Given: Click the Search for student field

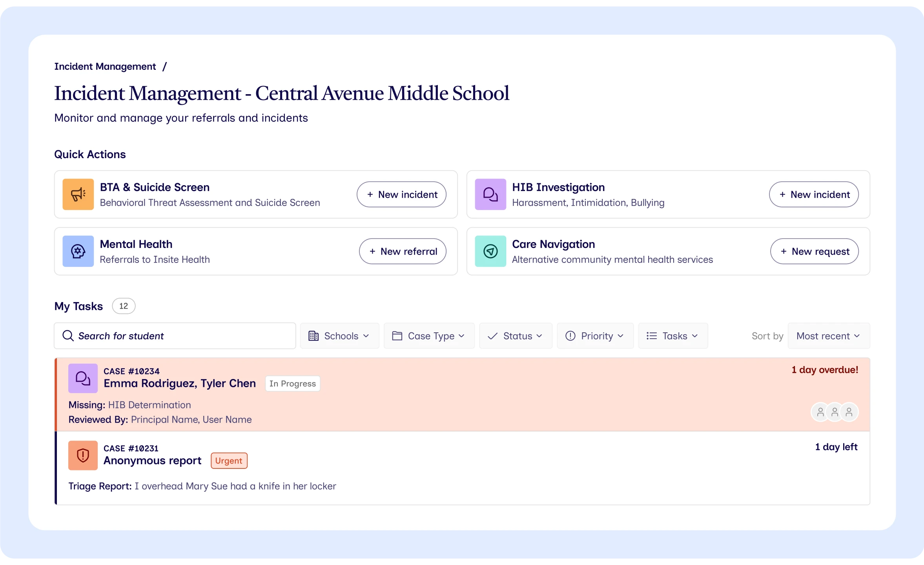Looking at the screenshot, I should [175, 336].
